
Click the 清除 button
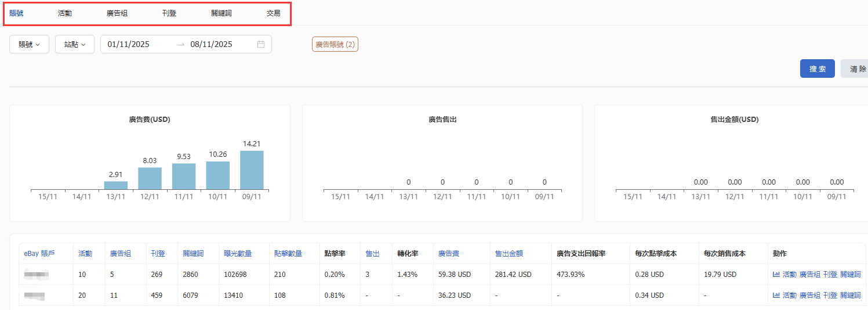pos(856,69)
